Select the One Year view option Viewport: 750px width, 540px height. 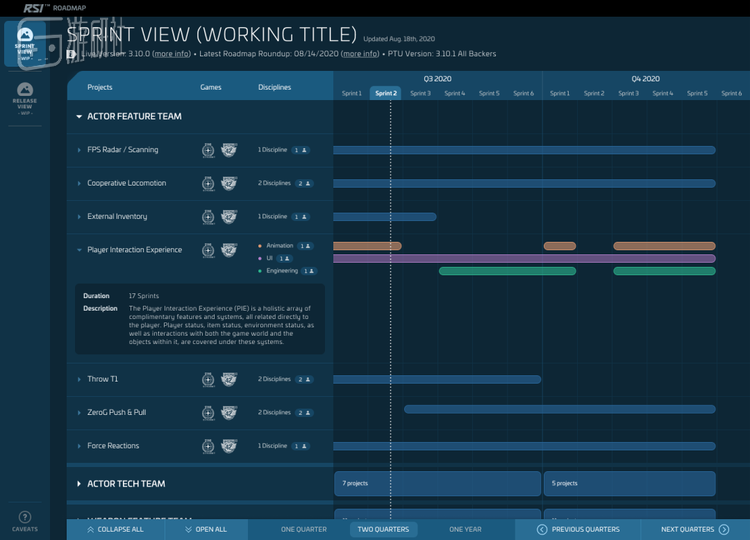465,529
